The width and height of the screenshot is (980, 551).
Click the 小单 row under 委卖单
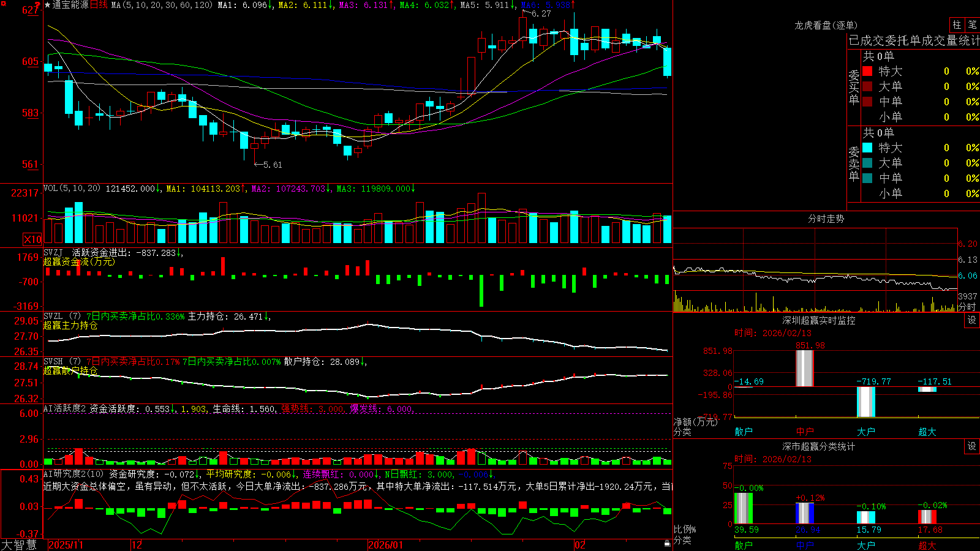tap(921, 193)
